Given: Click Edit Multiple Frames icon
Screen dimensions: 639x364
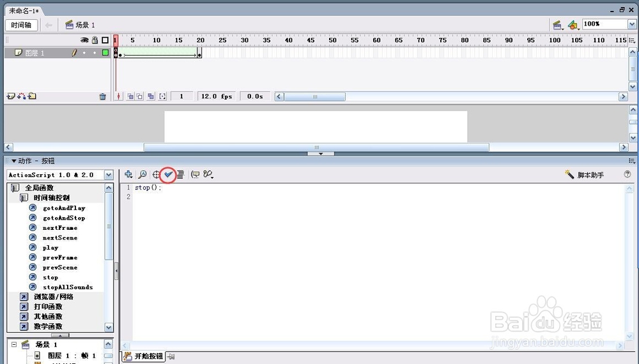Looking at the screenshot, I should [x=151, y=96].
